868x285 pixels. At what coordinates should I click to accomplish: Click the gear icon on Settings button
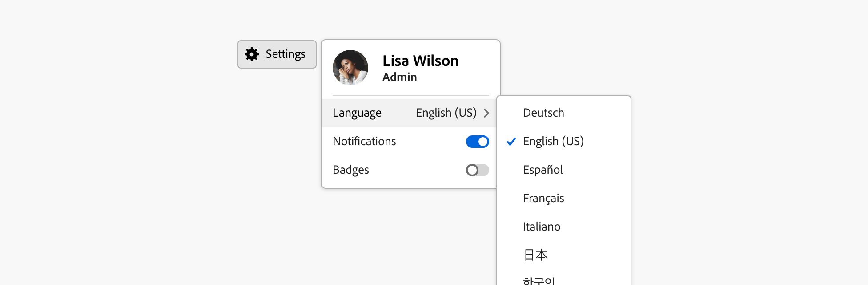click(x=252, y=54)
